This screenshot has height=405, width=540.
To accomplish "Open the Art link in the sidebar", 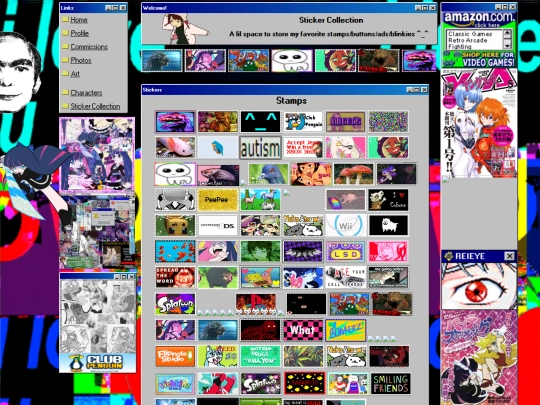I will [75, 74].
